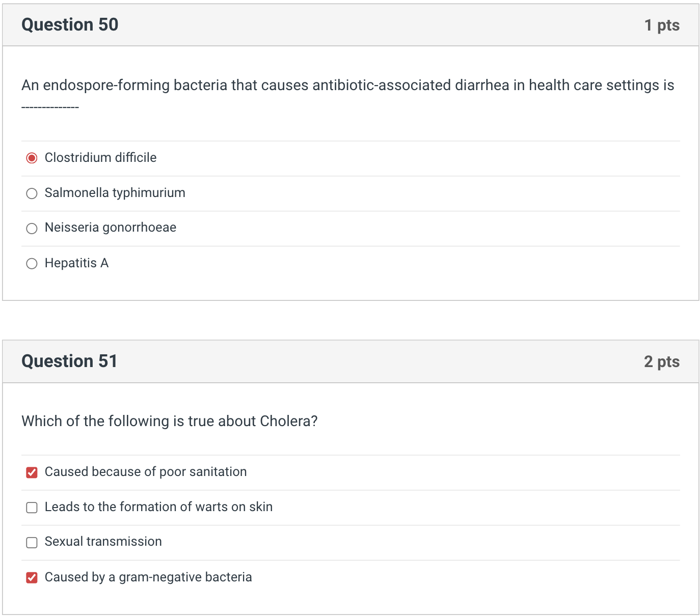This screenshot has width=700, height=616.
Task: Enable the 'Sexual transmission' checkbox
Action: click(x=32, y=542)
